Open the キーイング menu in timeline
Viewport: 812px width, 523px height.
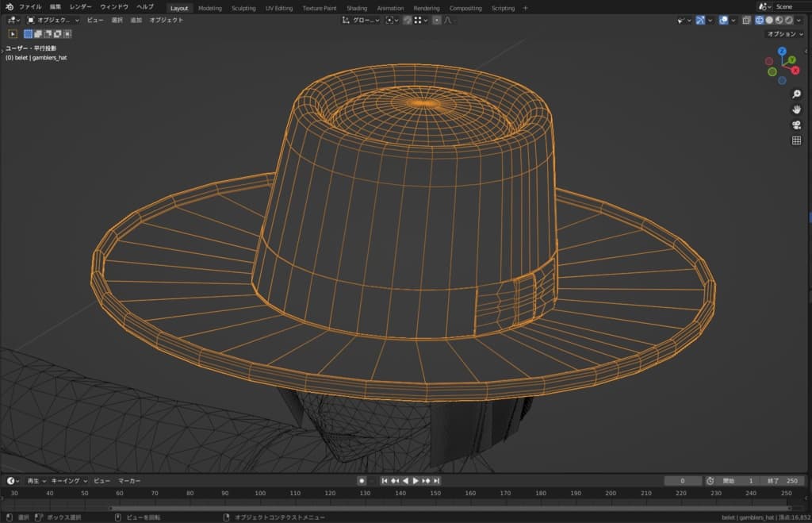coord(67,481)
